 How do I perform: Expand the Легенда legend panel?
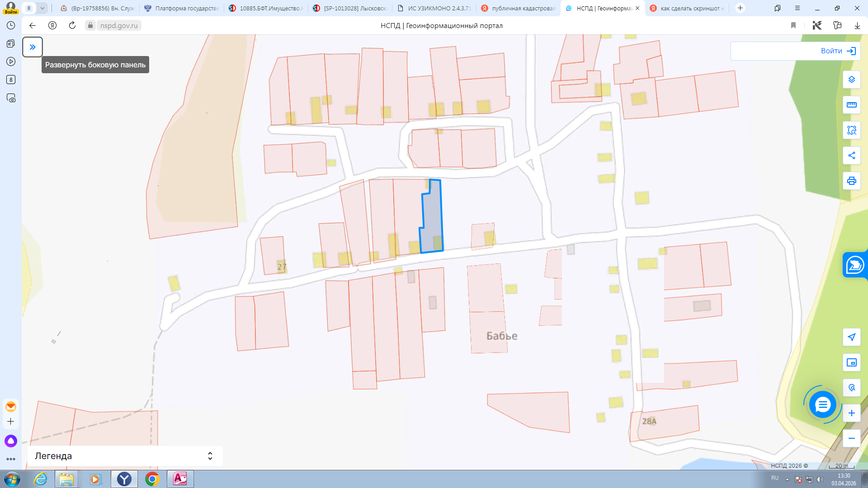[210, 456]
